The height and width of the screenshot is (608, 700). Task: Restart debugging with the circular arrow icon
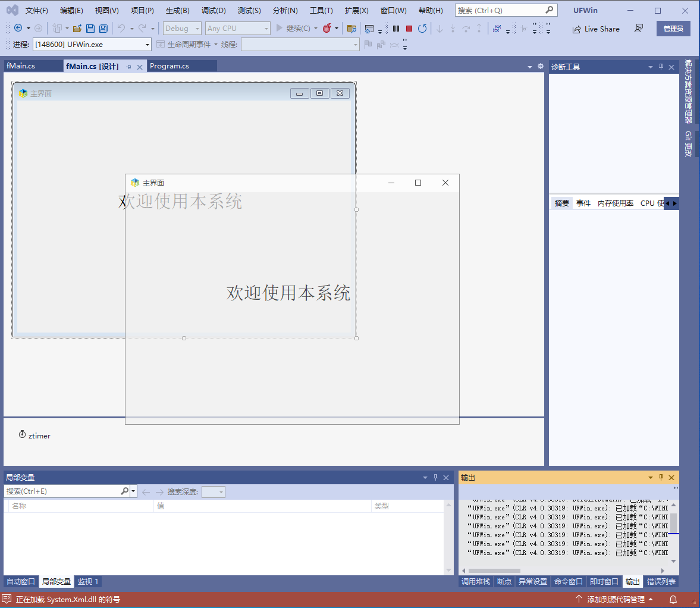422,29
